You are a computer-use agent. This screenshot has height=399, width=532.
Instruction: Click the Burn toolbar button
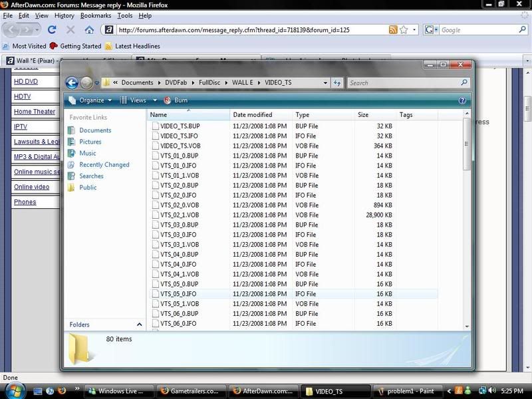tap(176, 100)
